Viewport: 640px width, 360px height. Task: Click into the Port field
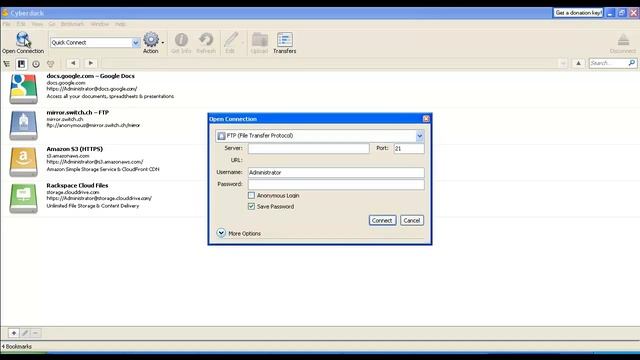click(409, 149)
